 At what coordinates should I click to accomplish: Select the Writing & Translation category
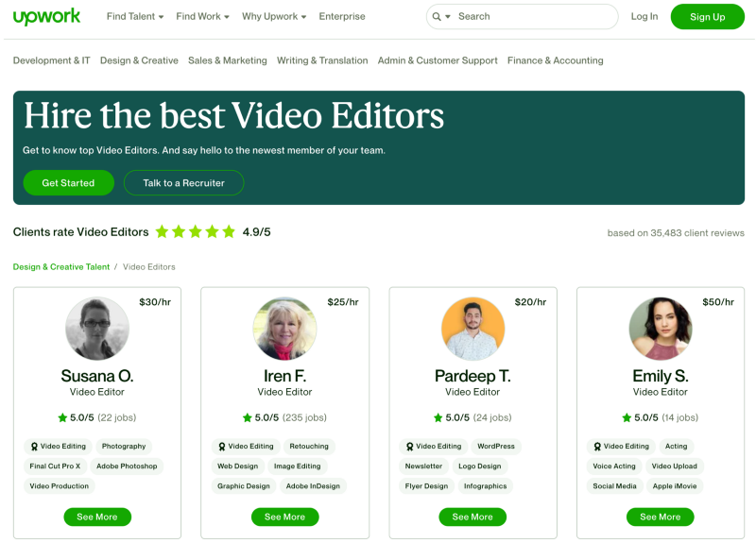tap(322, 60)
